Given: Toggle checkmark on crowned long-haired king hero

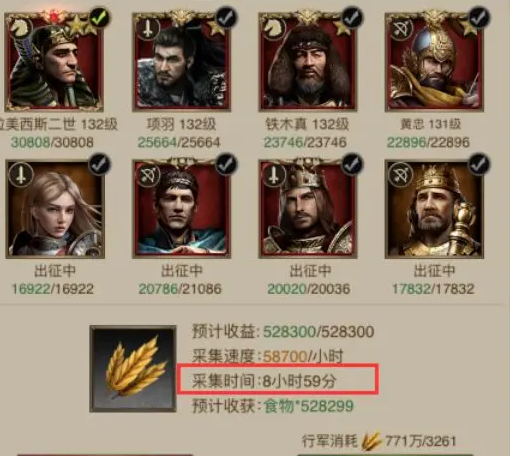Looking at the screenshot, I should pos(352,163).
